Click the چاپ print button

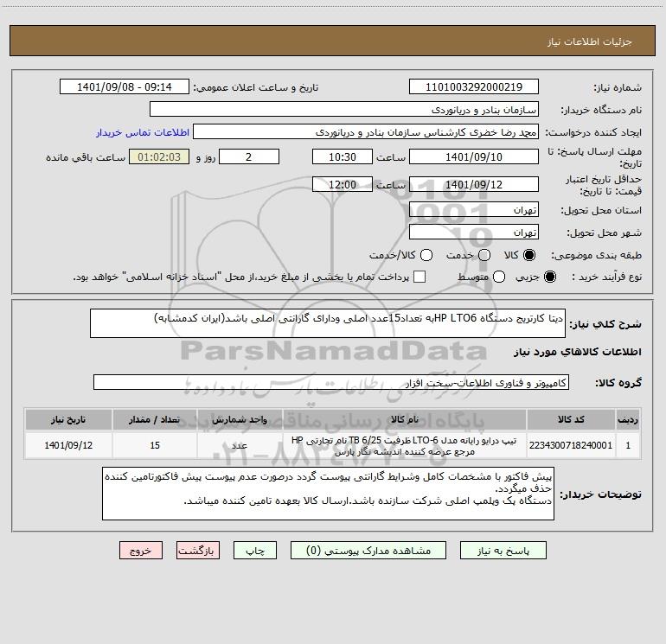tap(255, 551)
